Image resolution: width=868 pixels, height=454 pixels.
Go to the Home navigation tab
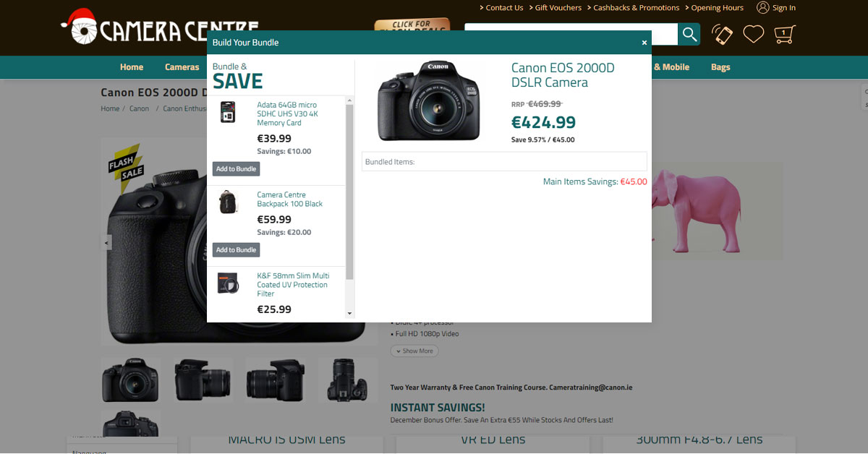pyautogui.click(x=132, y=67)
